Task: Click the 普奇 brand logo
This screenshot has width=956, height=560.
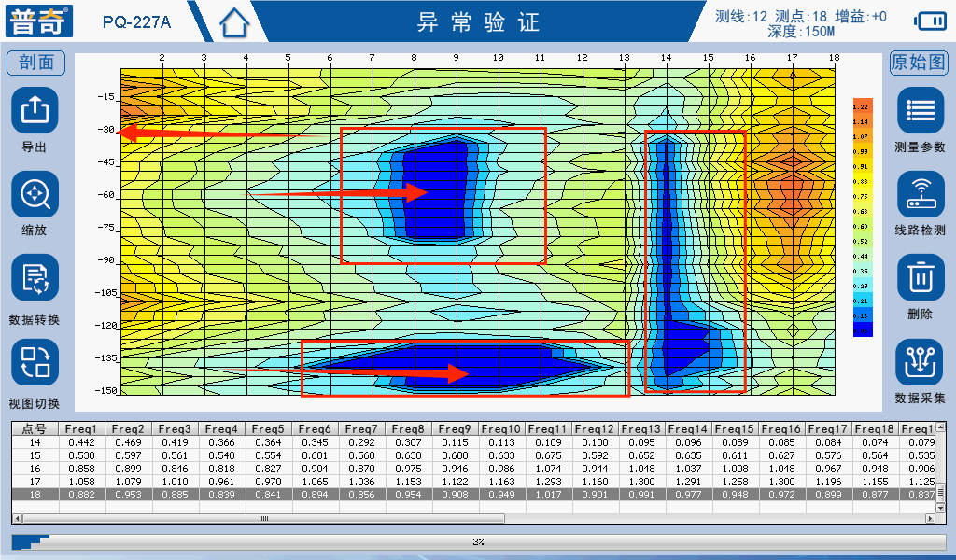Action: tap(40, 21)
